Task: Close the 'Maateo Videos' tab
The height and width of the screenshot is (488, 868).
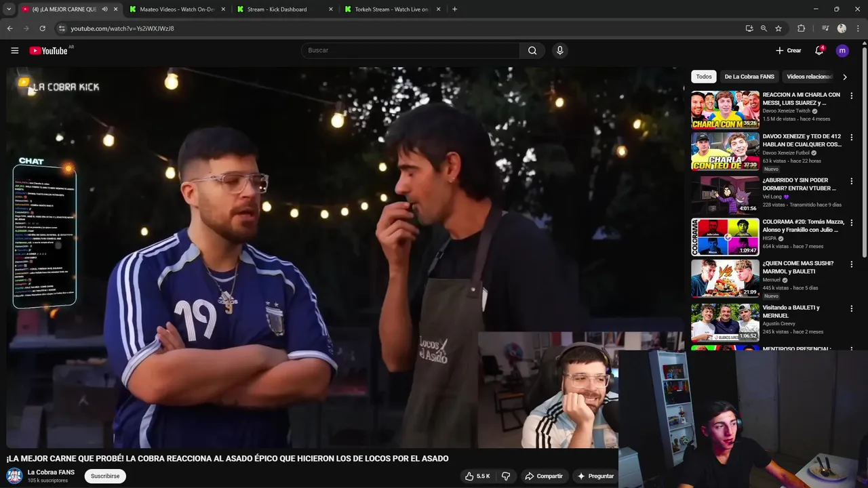Action: pos(223,9)
